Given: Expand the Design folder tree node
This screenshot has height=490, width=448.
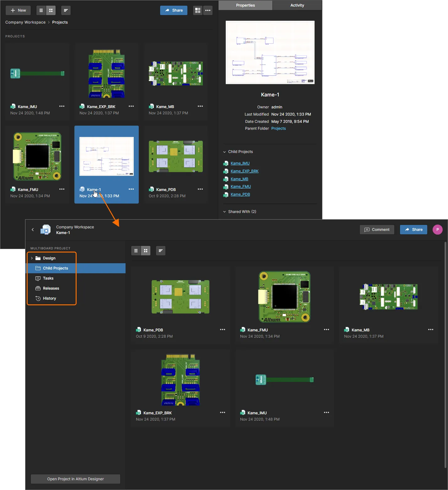Looking at the screenshot, I should coord(32,258).
